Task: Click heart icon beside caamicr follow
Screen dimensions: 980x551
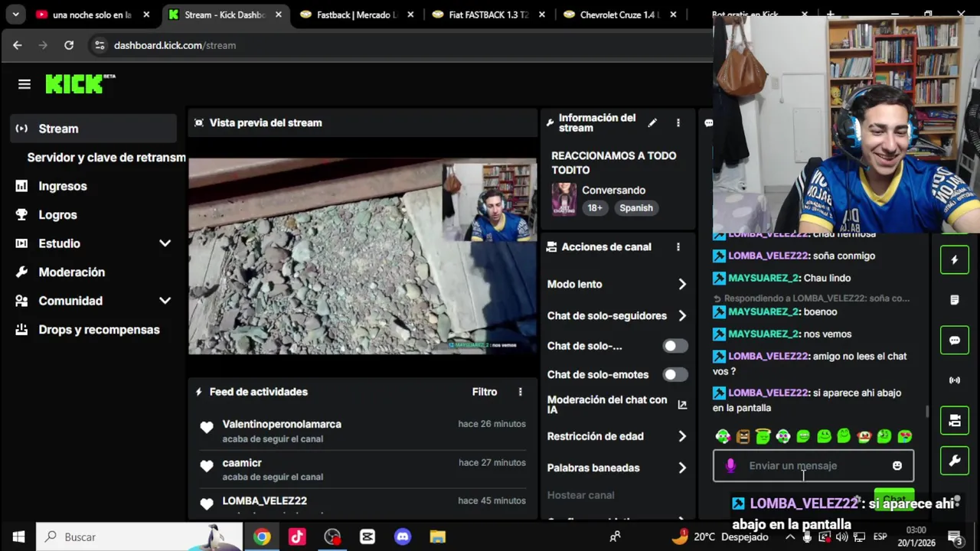Action: tap(206, 467)
